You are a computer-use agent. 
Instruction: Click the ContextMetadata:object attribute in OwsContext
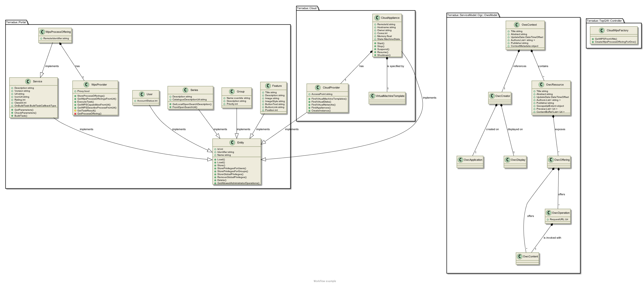(x=524, y=46)
